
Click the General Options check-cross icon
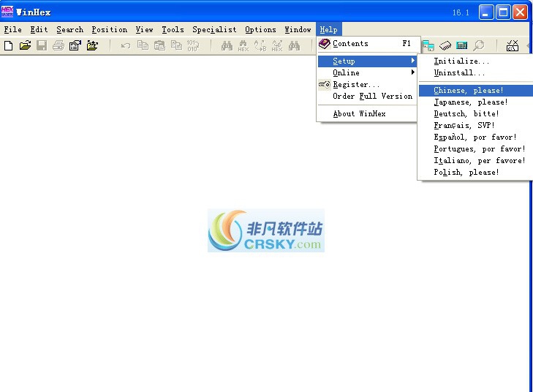513,45
